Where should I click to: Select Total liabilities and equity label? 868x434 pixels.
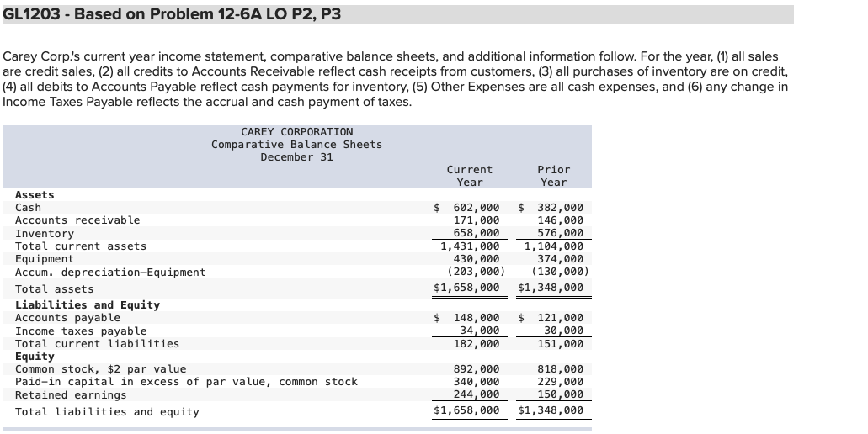(107, 411)
